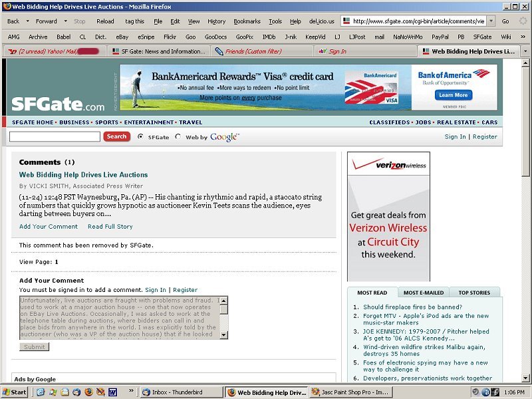Click the red Search button
This screenshot has height=399, width=532.
(x=117, y=136)
